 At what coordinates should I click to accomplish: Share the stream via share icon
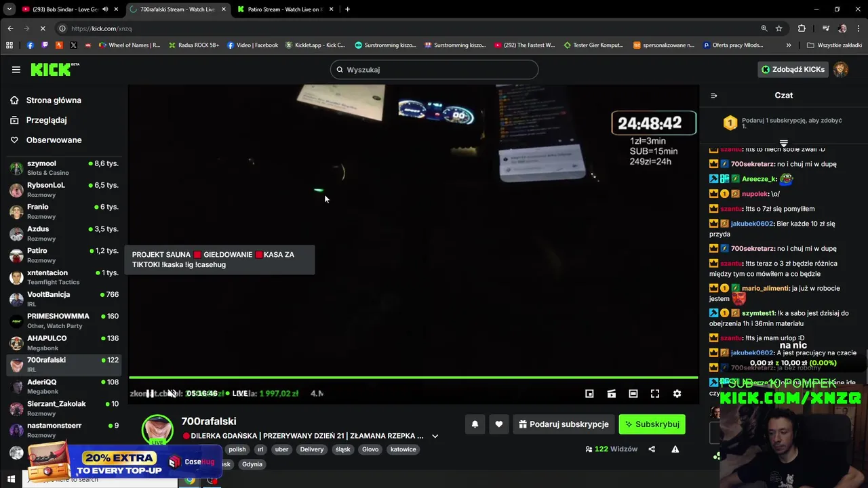[652, 449]
